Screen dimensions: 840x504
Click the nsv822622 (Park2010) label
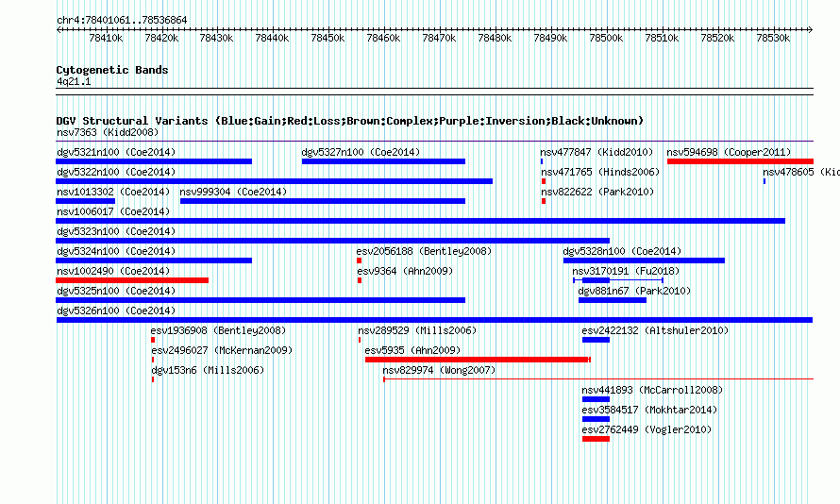[x=597, y=192]
